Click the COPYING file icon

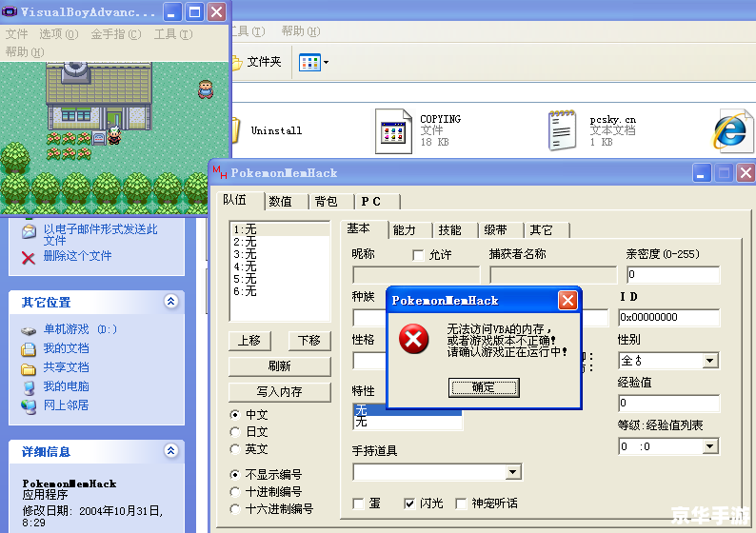point(393,131)
